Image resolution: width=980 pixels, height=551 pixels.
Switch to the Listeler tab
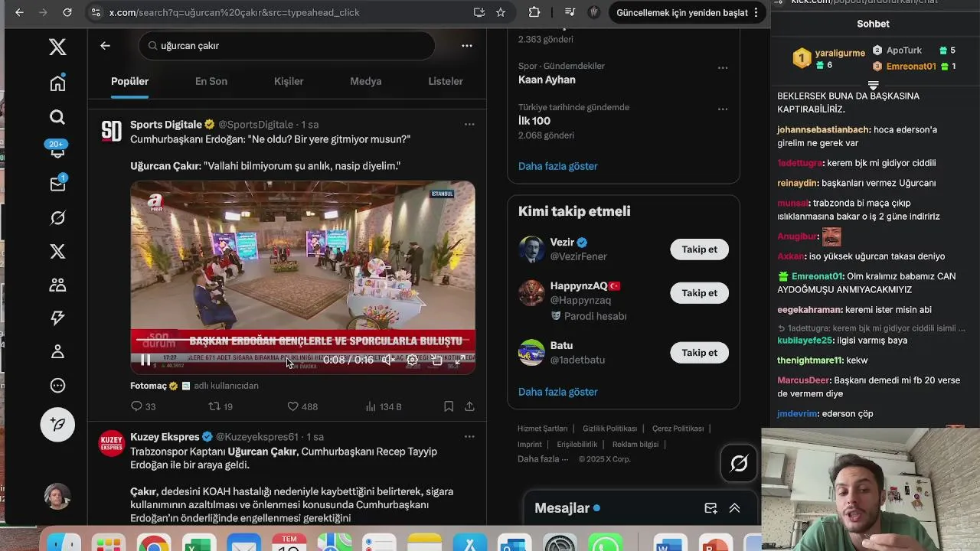pyautogui.click(x=446, y=81)
